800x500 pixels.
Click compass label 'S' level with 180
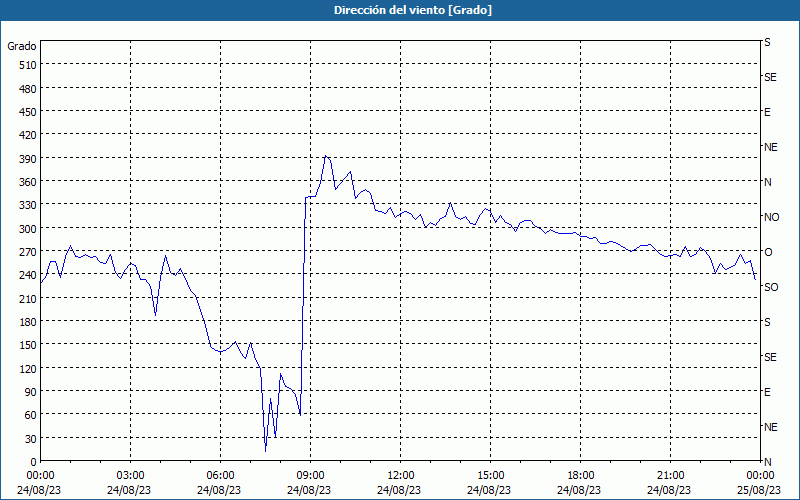[767, 322]
